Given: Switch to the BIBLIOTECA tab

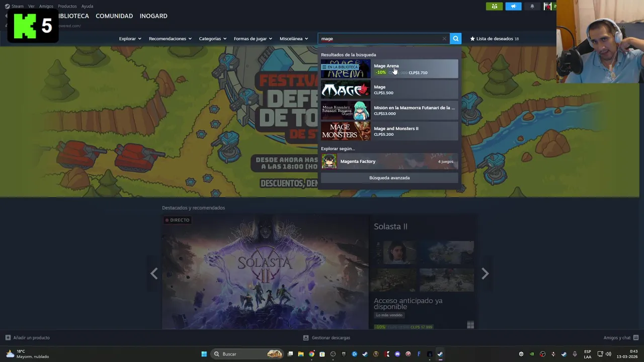Looking at the screenshot, I should 73,16.
